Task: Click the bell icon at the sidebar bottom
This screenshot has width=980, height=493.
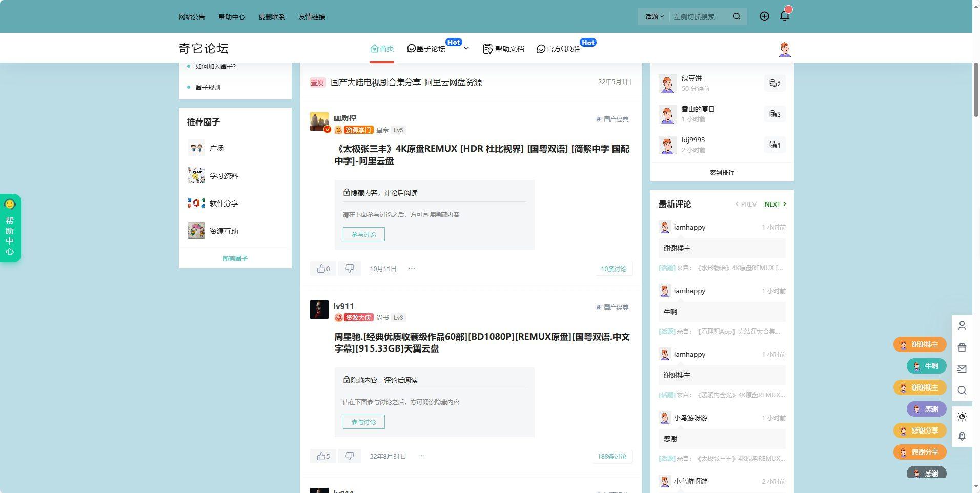Action: (x=962, y=436)
